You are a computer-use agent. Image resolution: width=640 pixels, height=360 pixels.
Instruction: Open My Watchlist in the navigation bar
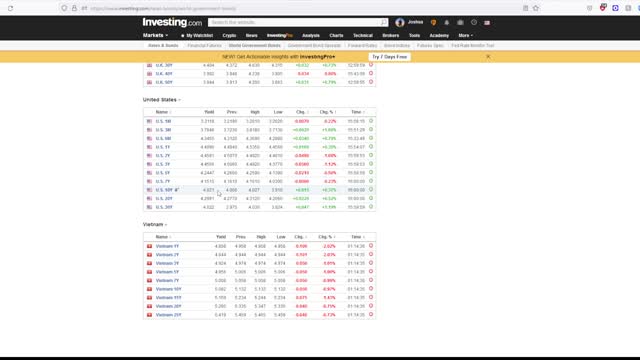coord(197,36)
